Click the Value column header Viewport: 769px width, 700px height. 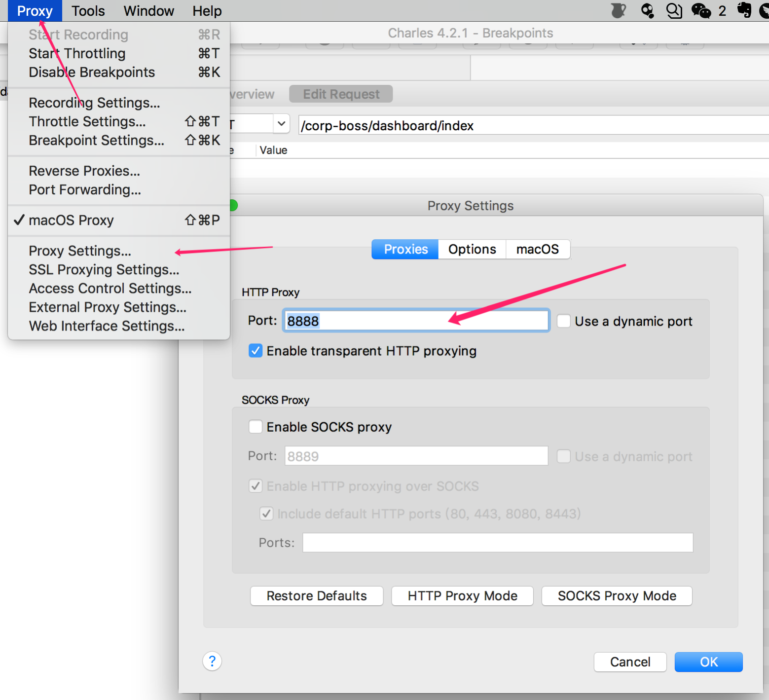coord(273,150)
